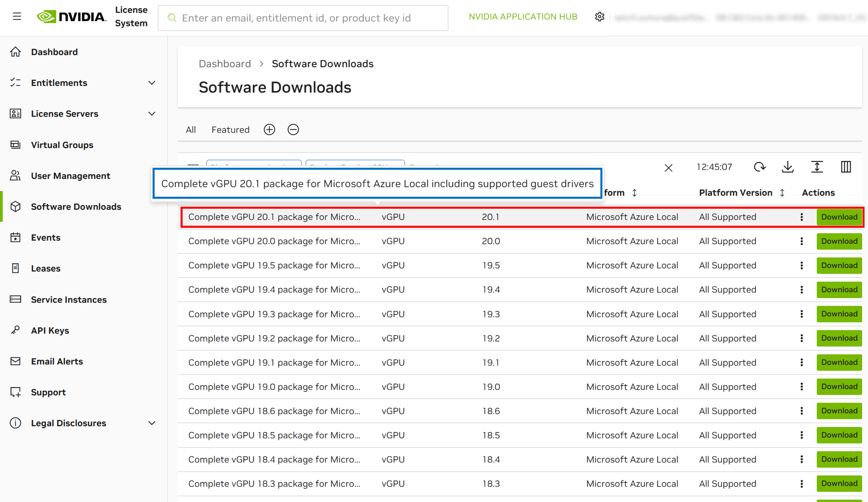The image size is (868, 502).
Task: Open User Management in the sidebar
Action: [71, 176]
